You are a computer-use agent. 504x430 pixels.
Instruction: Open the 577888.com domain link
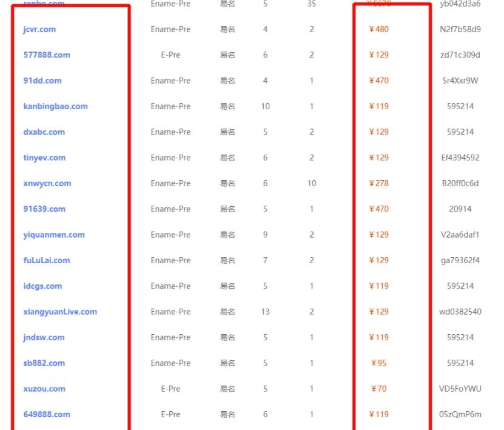click(x=47, y=55)
